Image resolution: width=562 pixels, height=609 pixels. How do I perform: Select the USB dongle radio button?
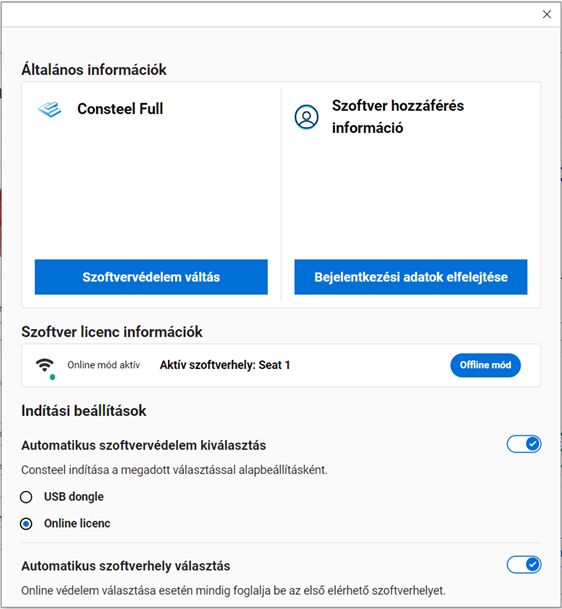click(26, 497)
